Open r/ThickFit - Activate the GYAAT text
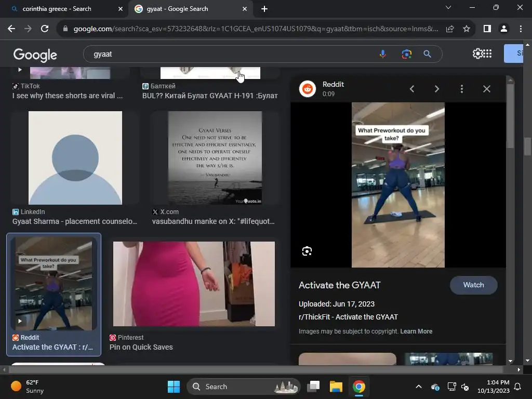532x399 pixels. (x=348, y=317)
